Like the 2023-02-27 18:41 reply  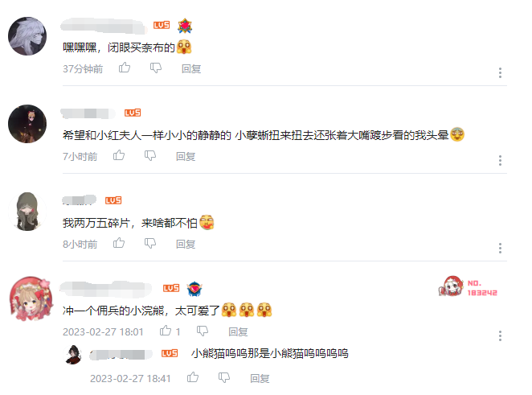click(x=193, y=377)
